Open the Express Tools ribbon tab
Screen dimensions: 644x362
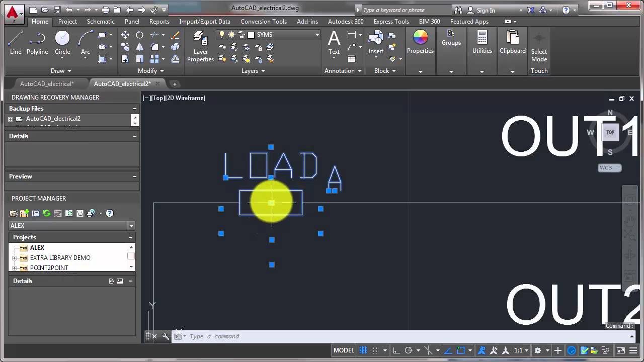tap(391, 22)
